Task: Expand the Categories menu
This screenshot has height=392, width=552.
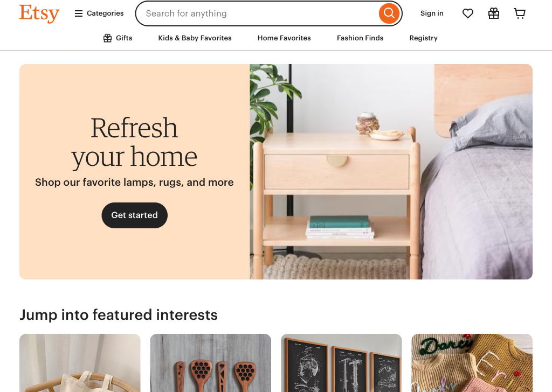Action: point(99,13)
